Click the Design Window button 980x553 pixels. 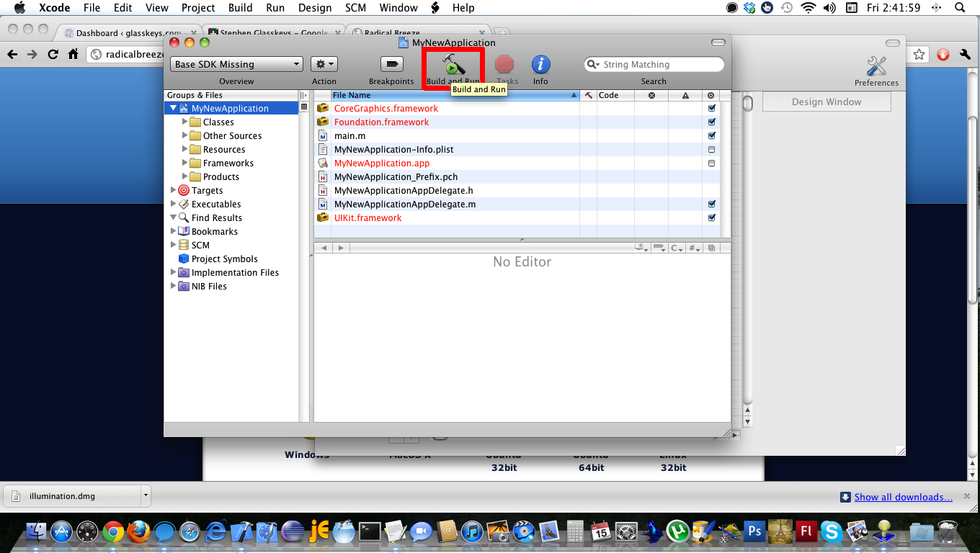(827, 102)
